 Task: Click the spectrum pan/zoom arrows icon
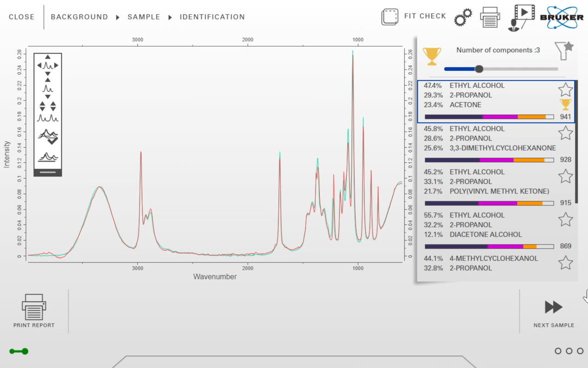click(48, 65)
